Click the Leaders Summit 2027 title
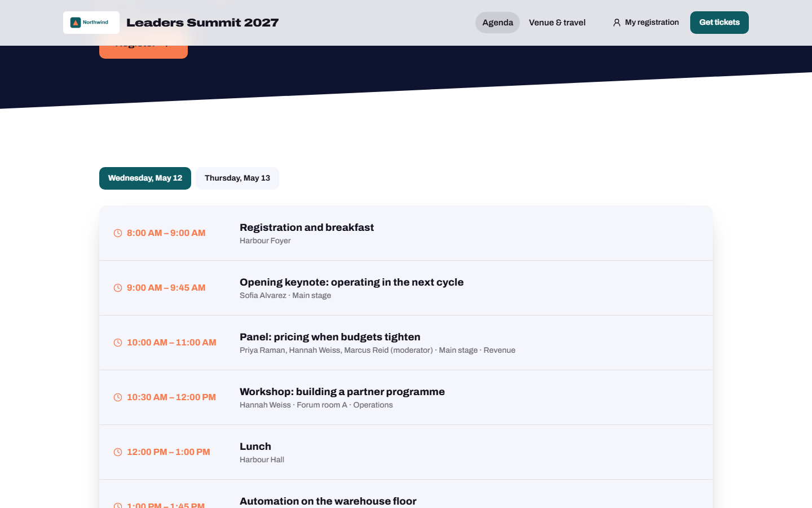812x508 pixels. [x=202, y=23]
